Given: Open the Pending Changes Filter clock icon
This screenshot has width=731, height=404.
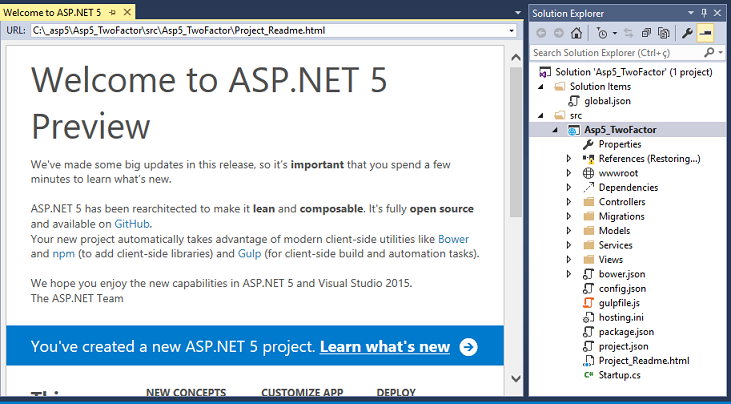Looking at the screenshot, I should pyautogui.click(x=602, y=33).
